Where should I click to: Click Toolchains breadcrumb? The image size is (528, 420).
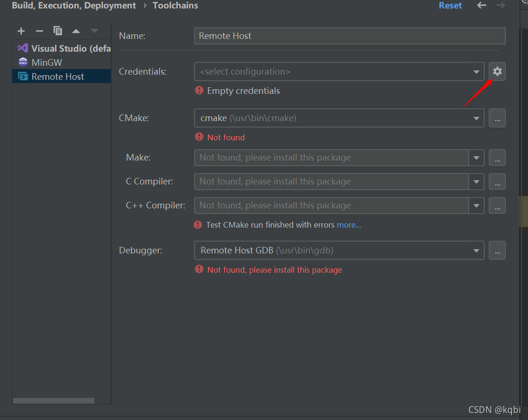pos(175,5)
